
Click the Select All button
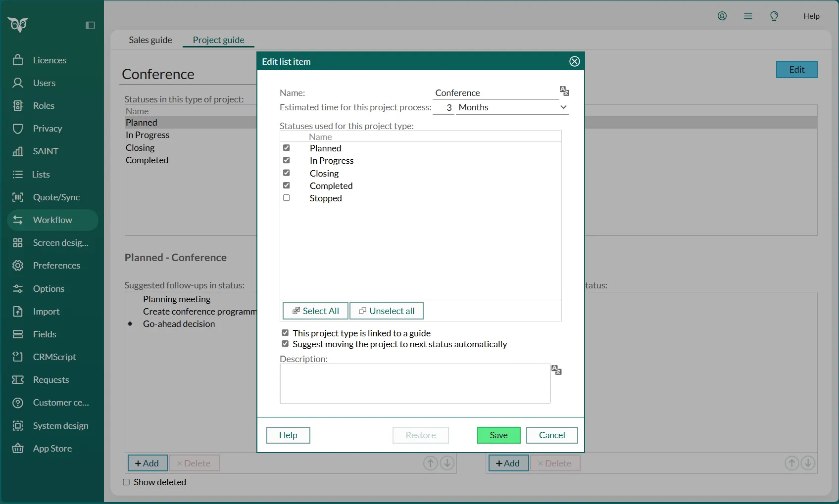pos(315,311)
